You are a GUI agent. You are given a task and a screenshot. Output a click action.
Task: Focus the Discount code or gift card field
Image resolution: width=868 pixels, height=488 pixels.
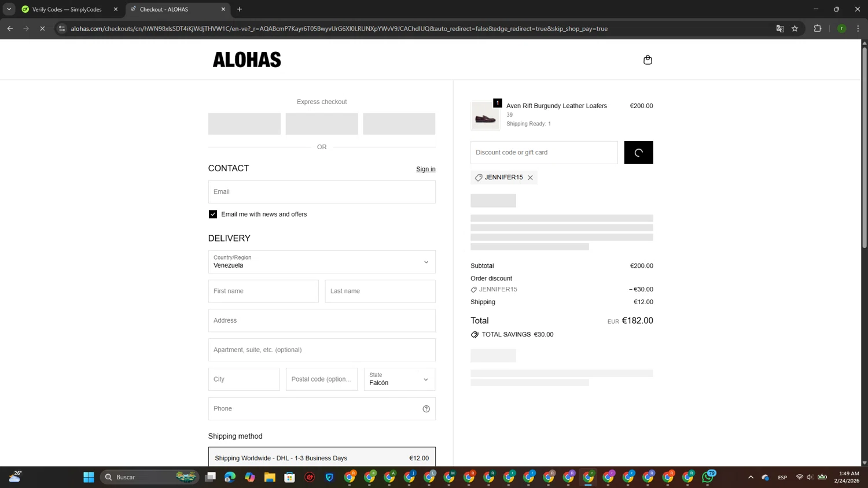click(x=544, y=153)
